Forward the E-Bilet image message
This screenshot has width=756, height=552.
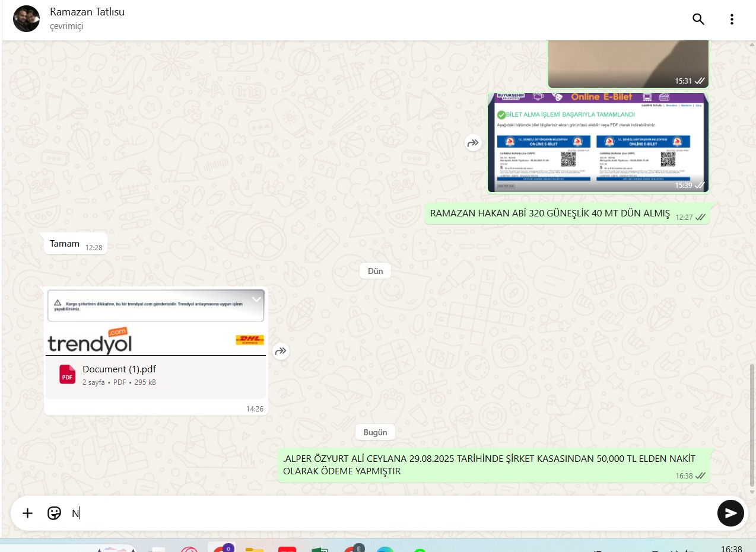click(x=472, y=143)
